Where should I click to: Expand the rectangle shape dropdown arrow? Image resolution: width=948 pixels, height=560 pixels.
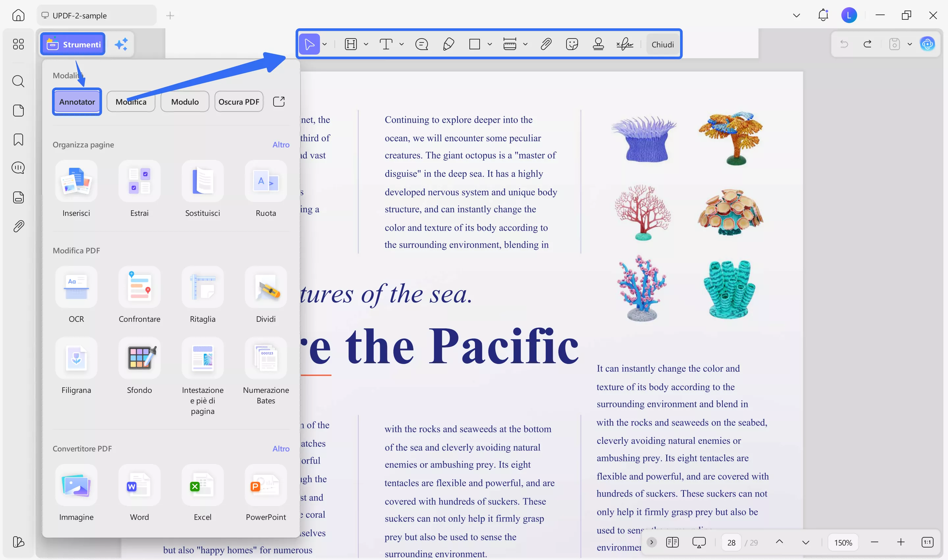click(x=490, y=44)
